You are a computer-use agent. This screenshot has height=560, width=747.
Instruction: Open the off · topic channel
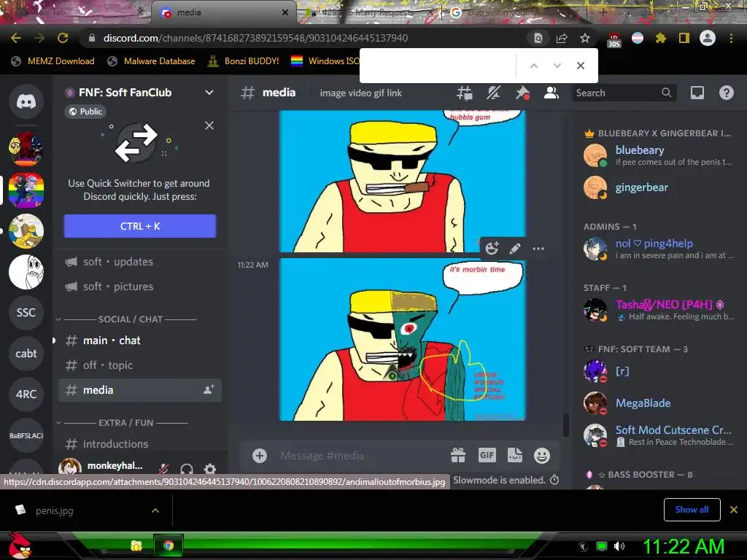click(139, 365)
